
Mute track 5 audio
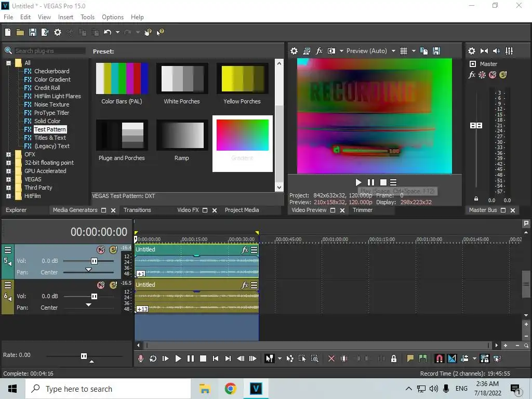pos(101,250)
